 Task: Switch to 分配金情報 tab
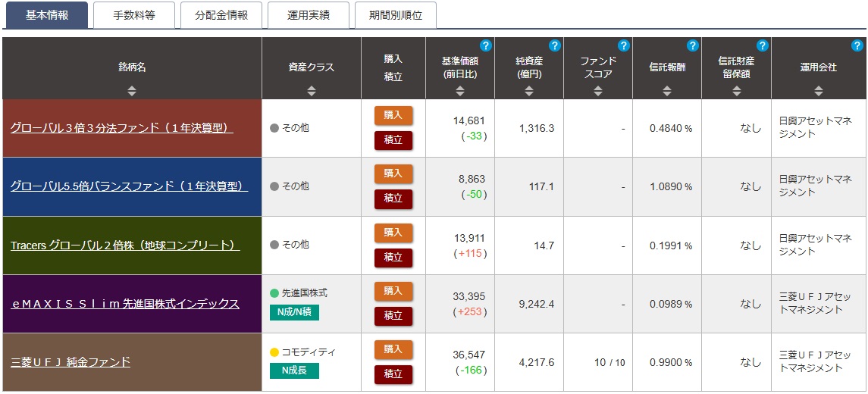coord(221,15)
